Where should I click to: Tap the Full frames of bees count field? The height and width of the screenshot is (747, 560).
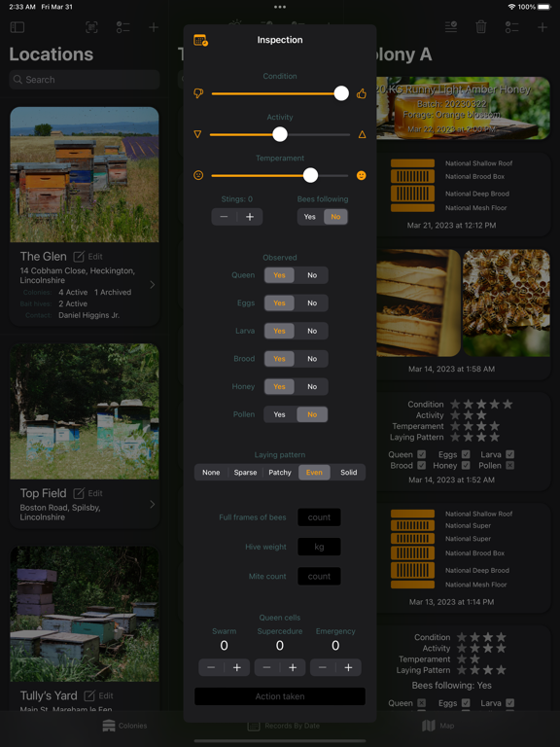tap(319, 517)
